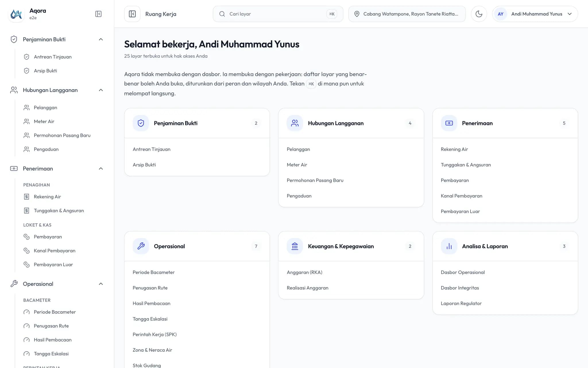Click the wrench icon in Operasional card
This screenshot has height=368, width=588.
click(141, 246)
